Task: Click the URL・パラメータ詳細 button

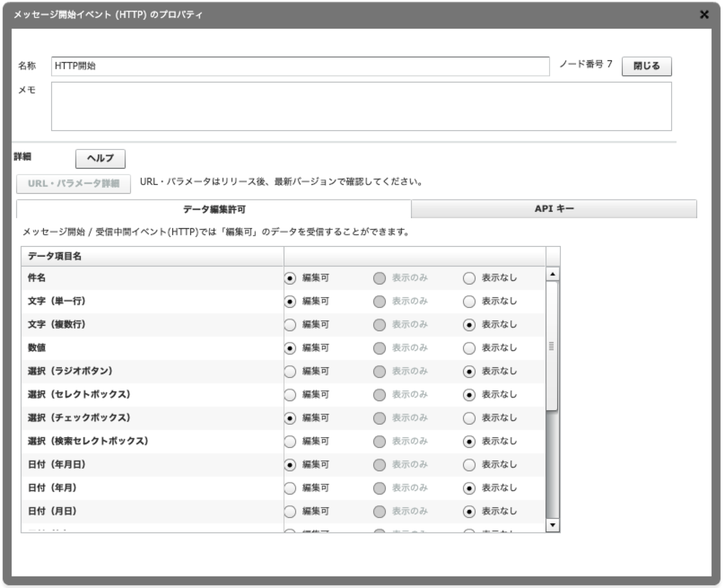Action: point(73,184)
